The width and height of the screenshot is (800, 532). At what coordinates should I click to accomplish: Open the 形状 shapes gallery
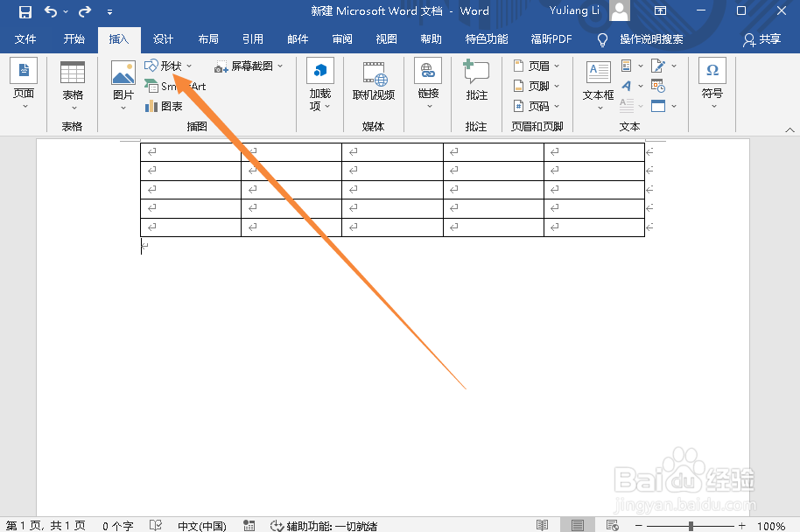pyautogui.click(x=168, y=66)
